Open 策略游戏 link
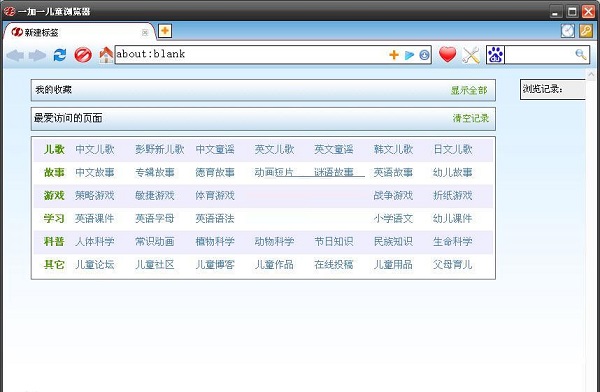The height and width of the screenshot is (392, 600). point(95,195)
